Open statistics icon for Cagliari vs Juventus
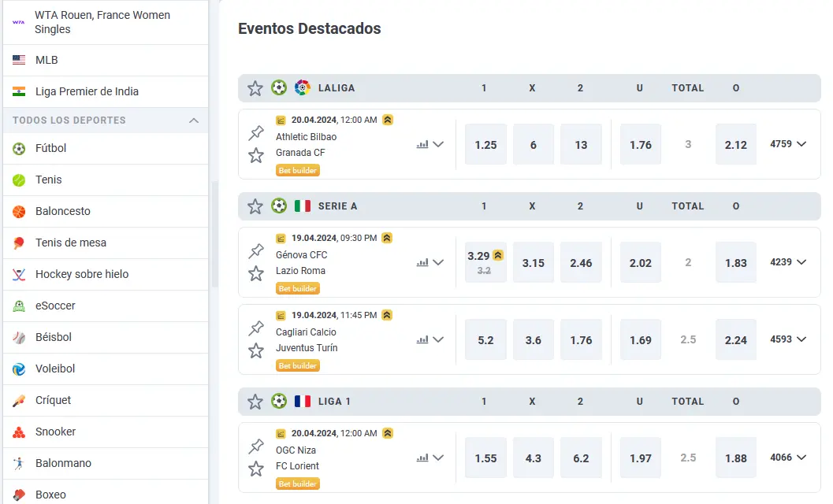The image size is (833, 504). 422,340
